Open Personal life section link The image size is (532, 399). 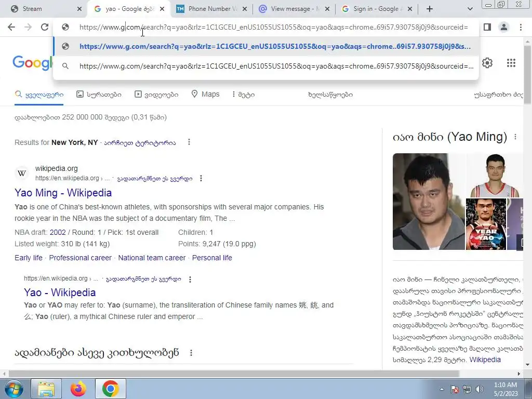coord(212,258)
